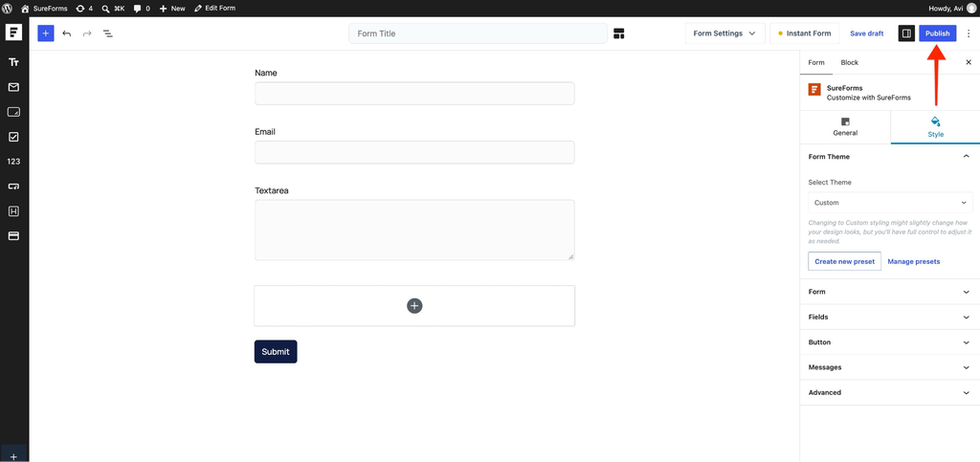Switch to the Form tab
The image size is (980, 462).
tap(816, 62)
